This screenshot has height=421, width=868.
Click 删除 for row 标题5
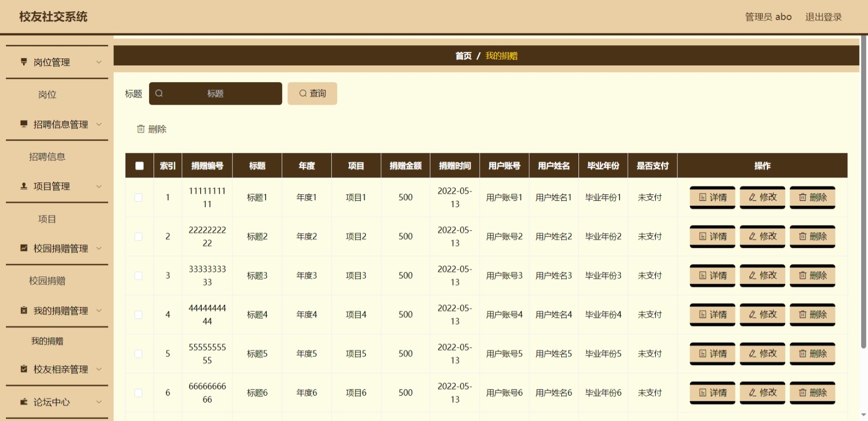click(x=812, y=354)
